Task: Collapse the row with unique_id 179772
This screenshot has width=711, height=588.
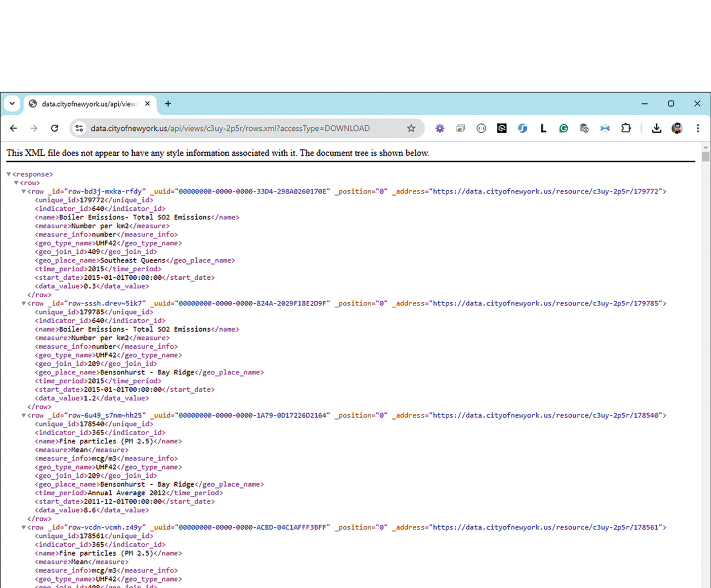Action: (24, 192)
